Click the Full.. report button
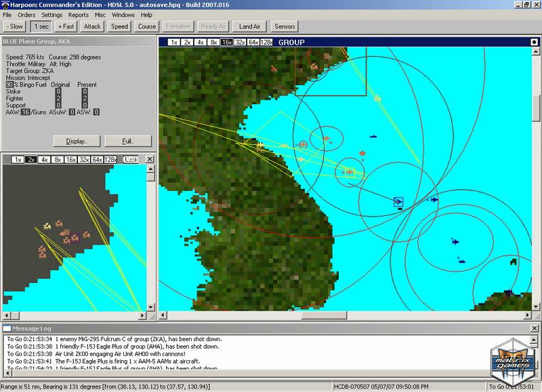This screenshot has height=392, width=542. pyautogui.click(x=128, y=141)
